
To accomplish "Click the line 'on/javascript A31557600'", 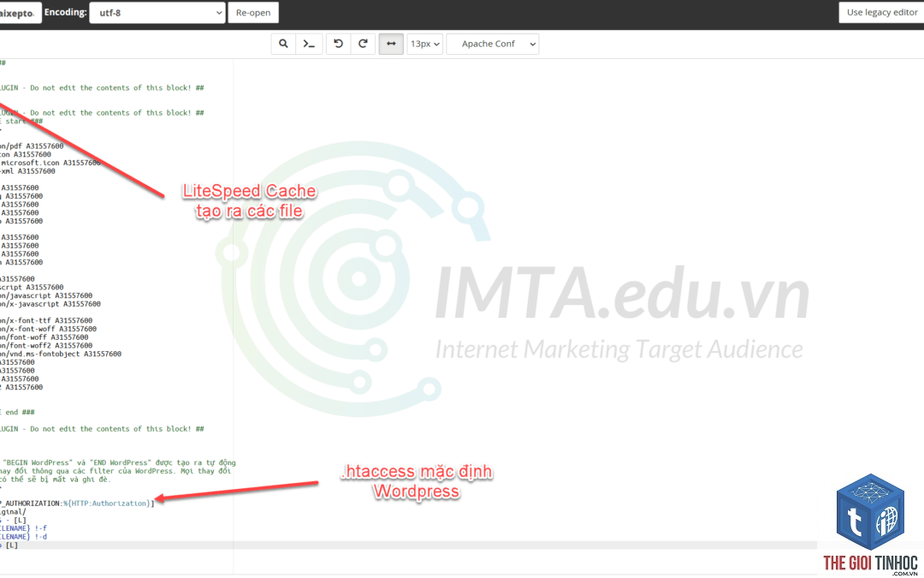I will [x=46, y=295].
